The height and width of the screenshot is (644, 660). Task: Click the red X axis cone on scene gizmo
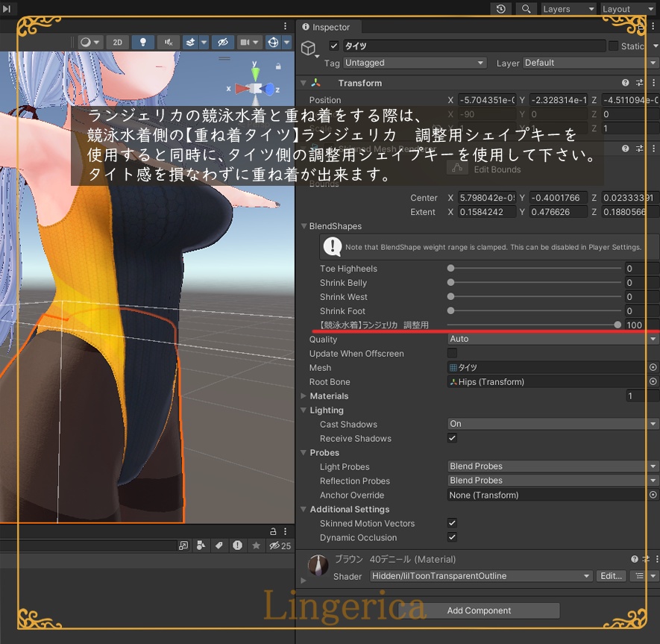[x=242, y=89]
